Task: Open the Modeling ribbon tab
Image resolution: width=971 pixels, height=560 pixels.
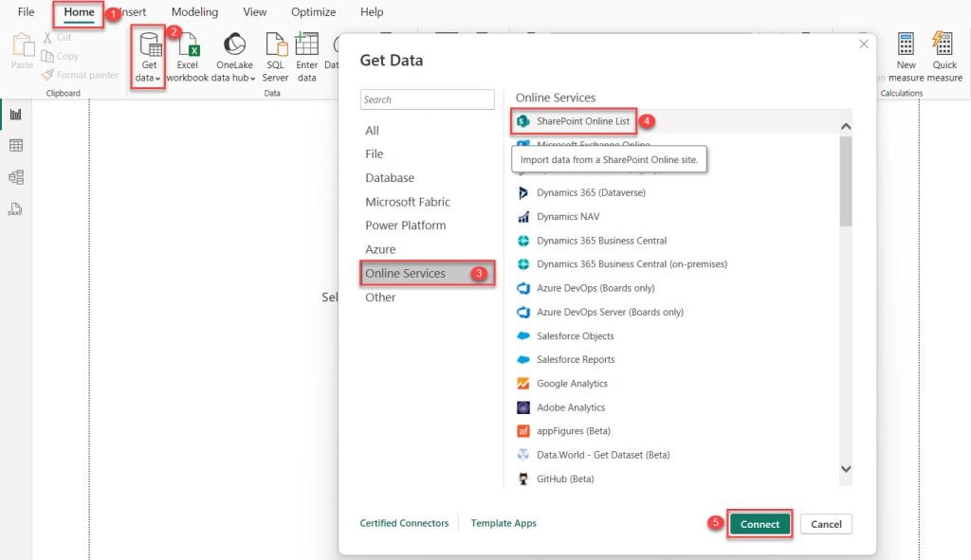Action: click(194, 11)
